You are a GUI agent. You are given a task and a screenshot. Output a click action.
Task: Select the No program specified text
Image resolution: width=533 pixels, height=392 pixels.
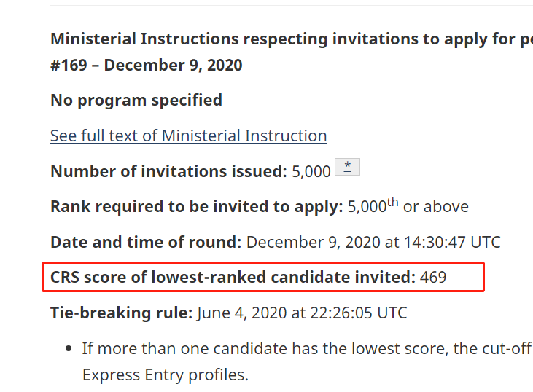click(136, 101)
